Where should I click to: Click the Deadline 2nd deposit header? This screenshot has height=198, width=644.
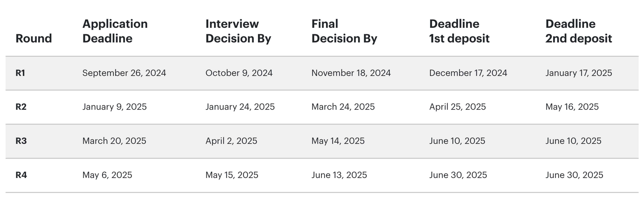pos(578,31)
